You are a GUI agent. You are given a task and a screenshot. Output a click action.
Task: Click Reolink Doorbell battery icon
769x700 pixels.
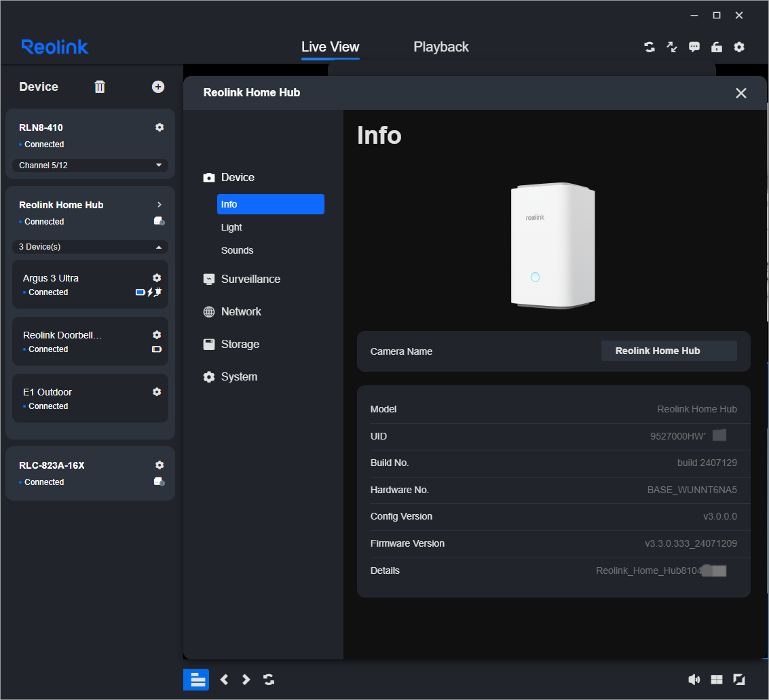pos(157,349)
